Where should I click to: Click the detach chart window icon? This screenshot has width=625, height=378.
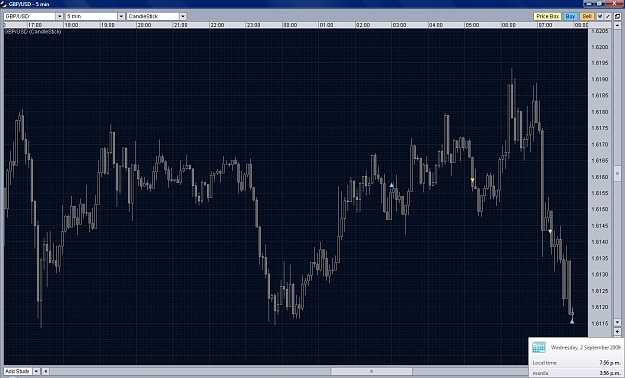(x=617, y=16)
